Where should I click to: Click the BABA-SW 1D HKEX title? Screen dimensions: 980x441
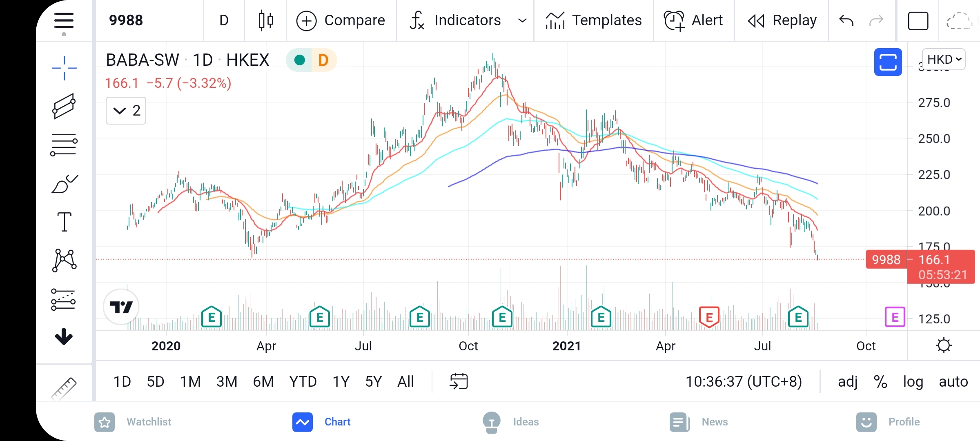tap(187, 60)
